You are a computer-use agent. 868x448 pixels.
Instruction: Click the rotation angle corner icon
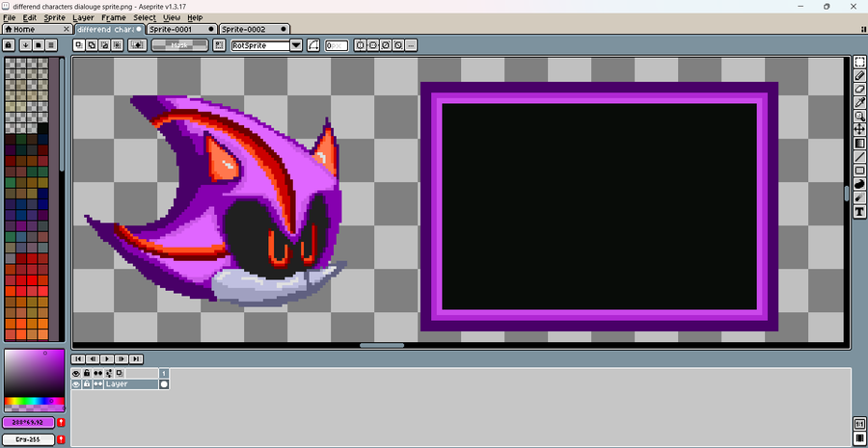313,45
